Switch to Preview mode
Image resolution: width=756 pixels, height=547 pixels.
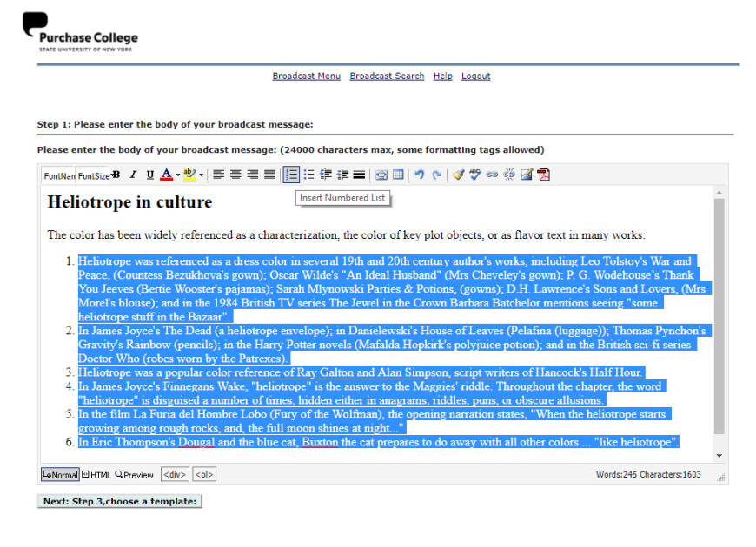tap(134, 475)
